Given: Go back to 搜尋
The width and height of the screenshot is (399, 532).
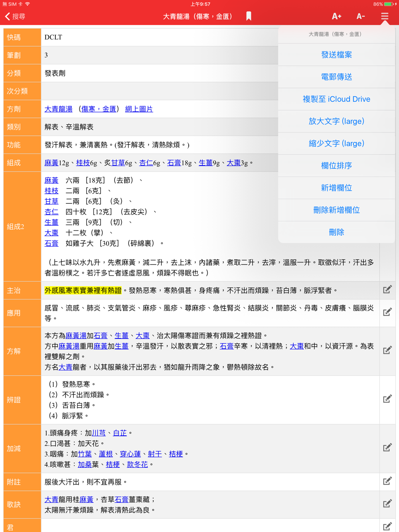Looking at the screenshot, I should tap(15, 16).
